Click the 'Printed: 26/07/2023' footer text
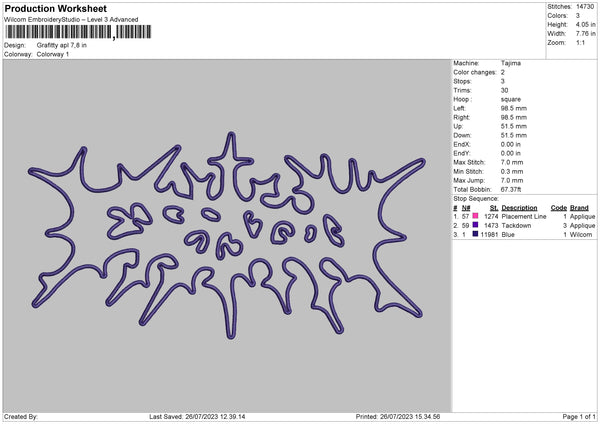The width and height of the screenshot is (600, 424). (398, 416)
